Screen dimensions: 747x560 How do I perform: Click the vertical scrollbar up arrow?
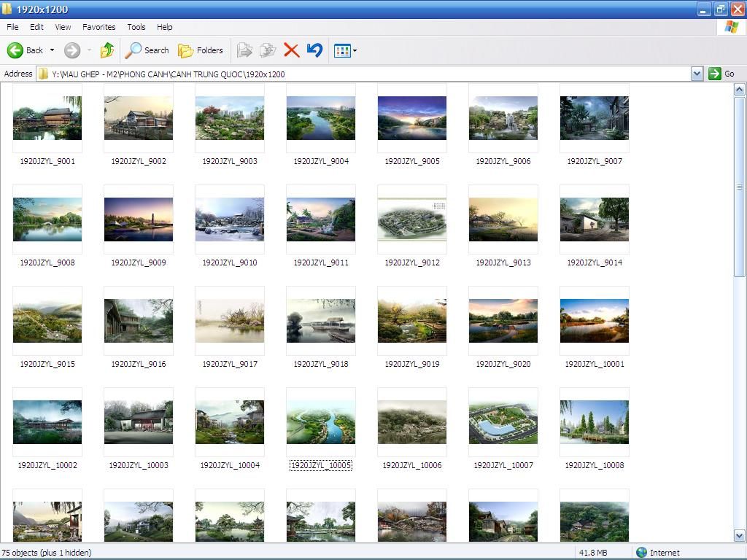click(x=740, y=90)
